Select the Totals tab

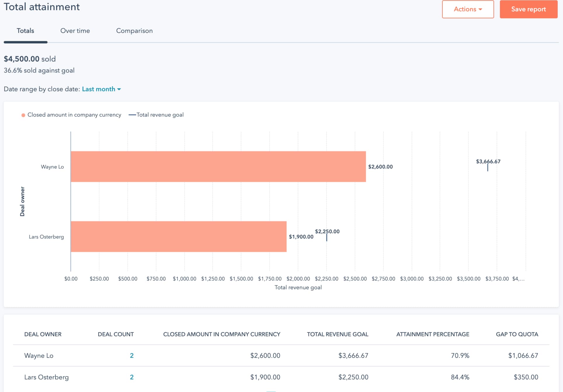(25, 31)
